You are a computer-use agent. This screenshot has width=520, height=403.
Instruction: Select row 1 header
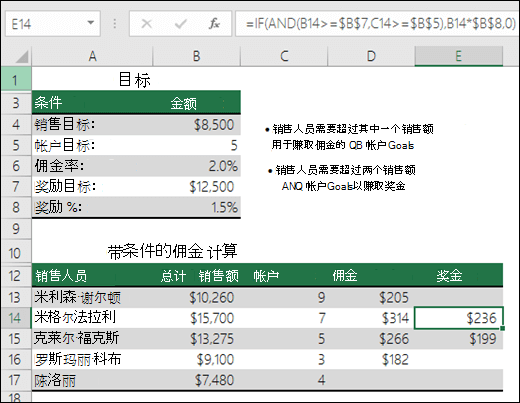[16, 79]
